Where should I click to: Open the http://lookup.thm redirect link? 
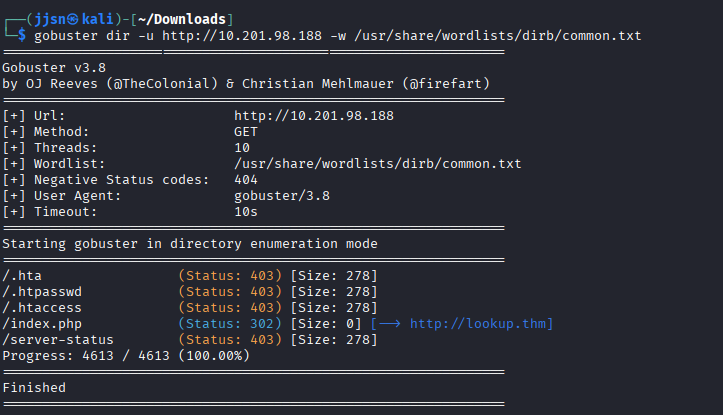point(480,323)
